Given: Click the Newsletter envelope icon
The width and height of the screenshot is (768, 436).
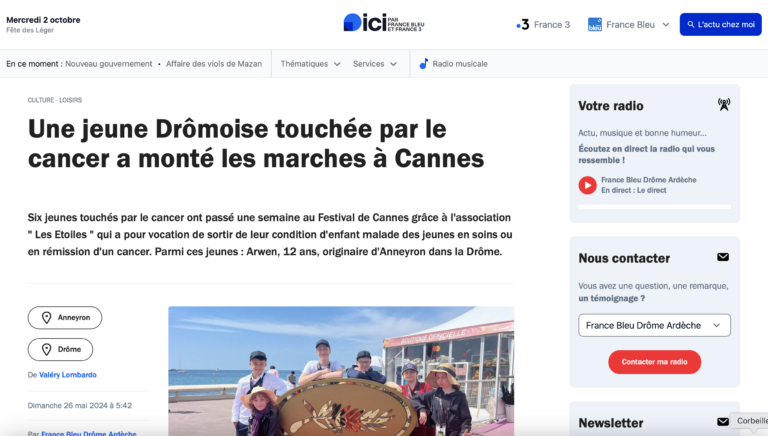Looking at the screenshot, I should [x=723, y=422].
